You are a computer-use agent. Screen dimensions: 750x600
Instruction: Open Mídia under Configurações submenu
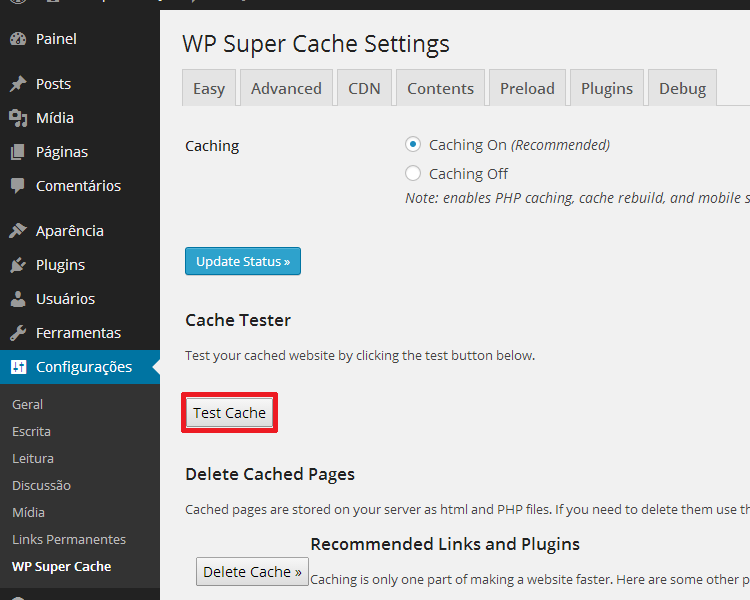click(x=29, y=512)
